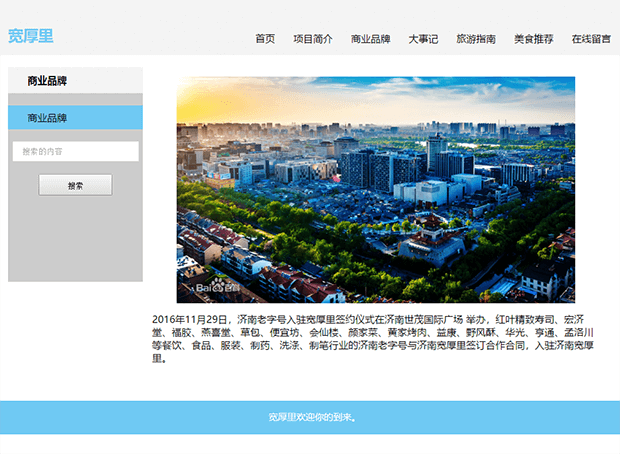Click the empty gray area below 搜索 button
Viewport: 620px width, 454px height.
click(x=75, y=240)
